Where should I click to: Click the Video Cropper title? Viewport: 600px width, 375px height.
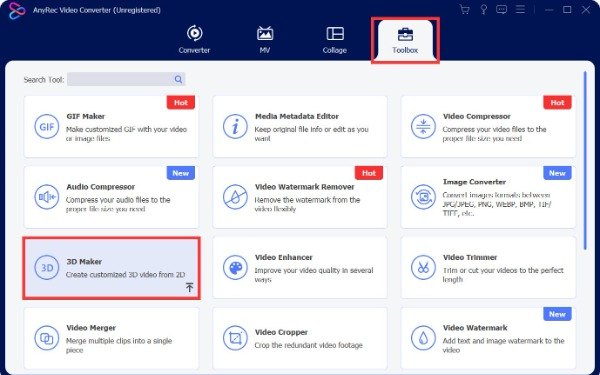point(281,332)
